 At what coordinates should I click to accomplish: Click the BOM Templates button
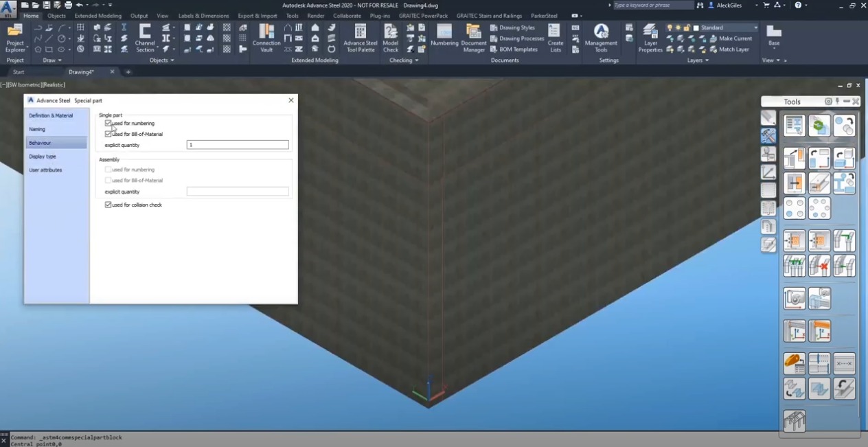[514, 49]
